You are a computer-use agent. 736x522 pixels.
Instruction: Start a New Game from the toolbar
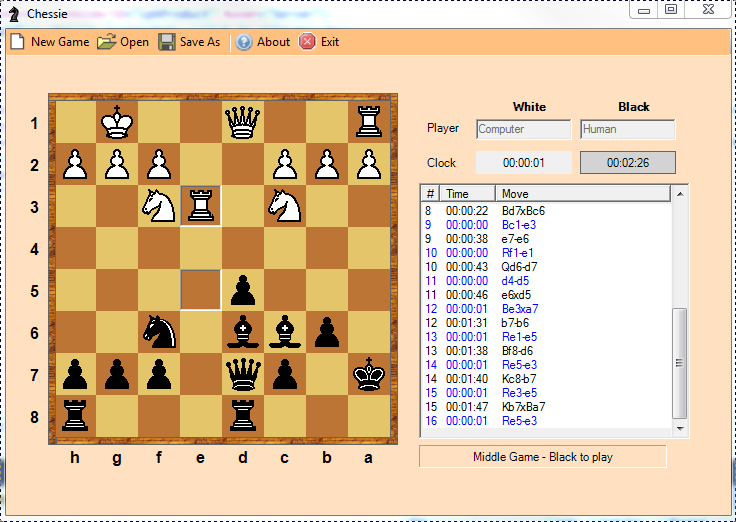tap(50, 42)
